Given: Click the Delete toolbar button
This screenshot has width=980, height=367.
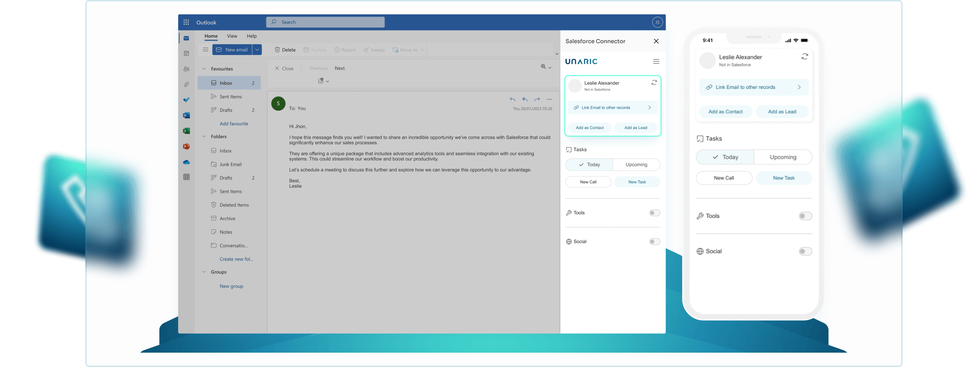Looking at the screenshot, I should pos(285,50).
